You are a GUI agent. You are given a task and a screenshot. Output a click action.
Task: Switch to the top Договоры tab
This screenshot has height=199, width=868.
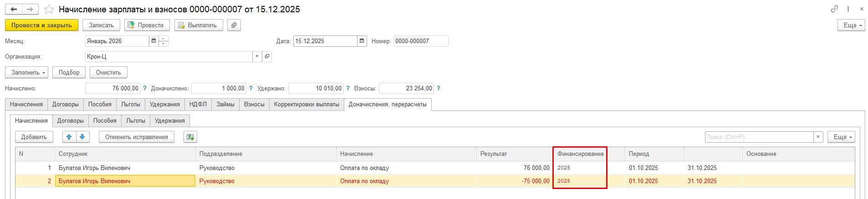click(66, 104)
